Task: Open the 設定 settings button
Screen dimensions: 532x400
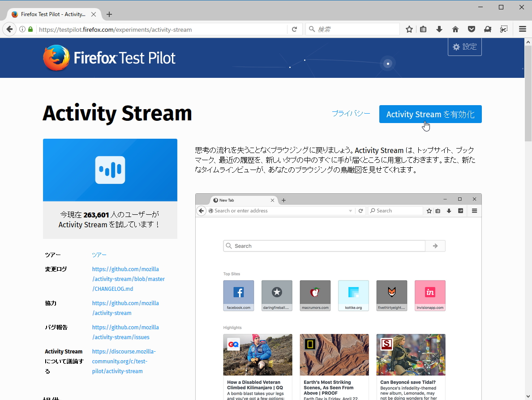Action: (465, 46)
